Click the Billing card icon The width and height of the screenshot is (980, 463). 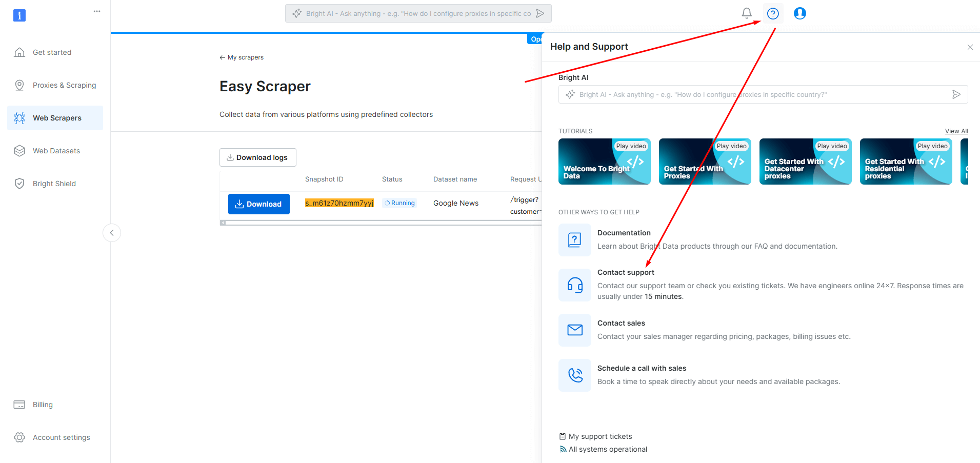click(x=19, y=405)
